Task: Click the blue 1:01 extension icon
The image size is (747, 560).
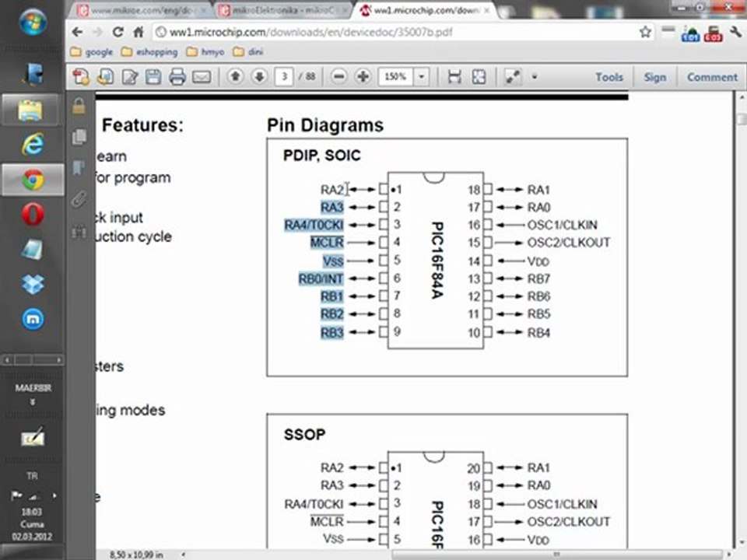Action: 691,33
